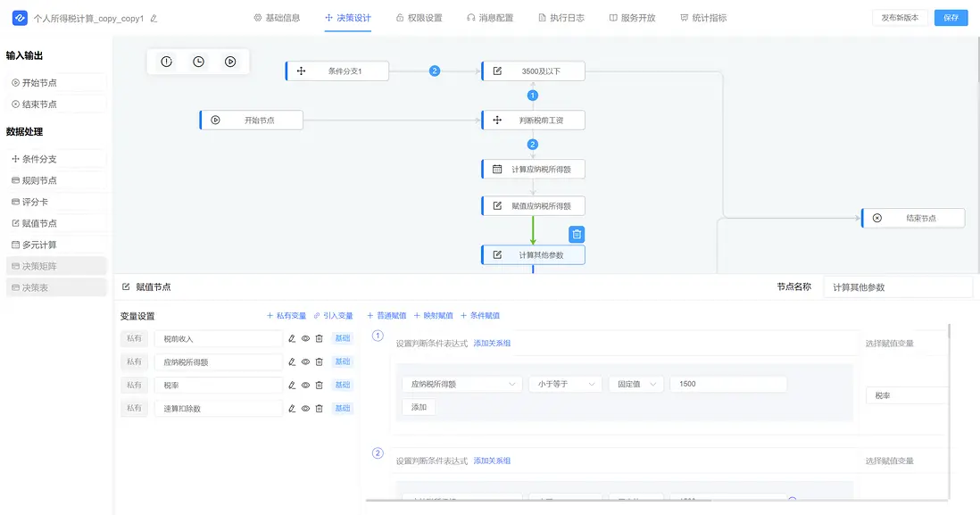Click the play icon in canvas toolbar
The image size is (980, 515).
click(x=230, y=62)
